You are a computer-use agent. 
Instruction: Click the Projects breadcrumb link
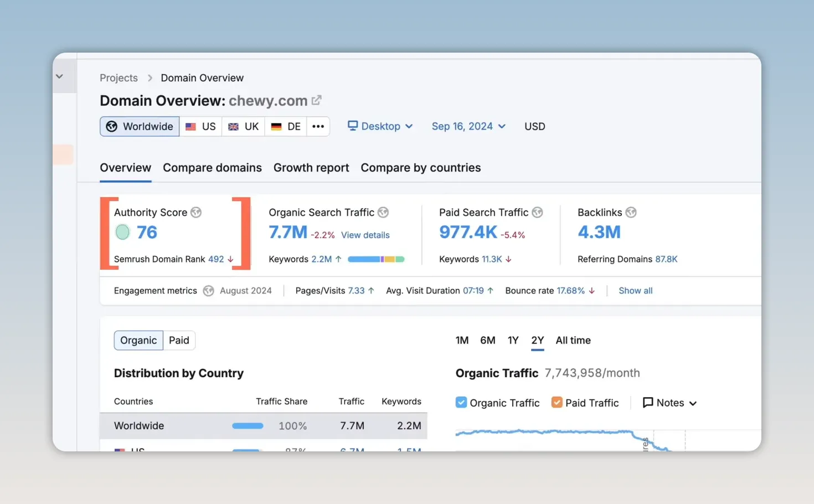[x=119, y=78]
